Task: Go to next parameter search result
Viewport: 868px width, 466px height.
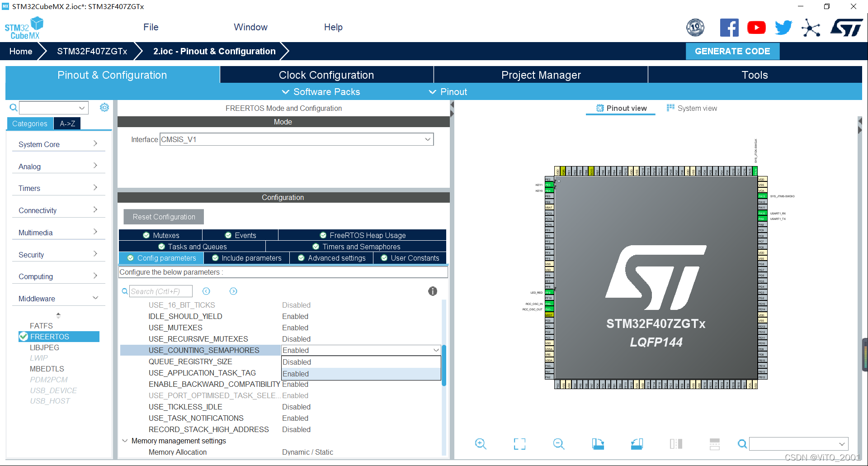Action: tap(233, 291)
